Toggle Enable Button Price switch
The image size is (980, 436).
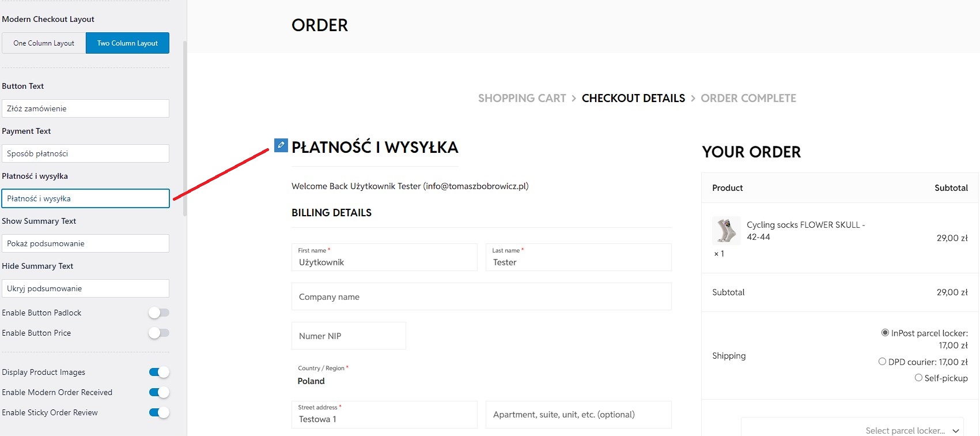[158, 333]
